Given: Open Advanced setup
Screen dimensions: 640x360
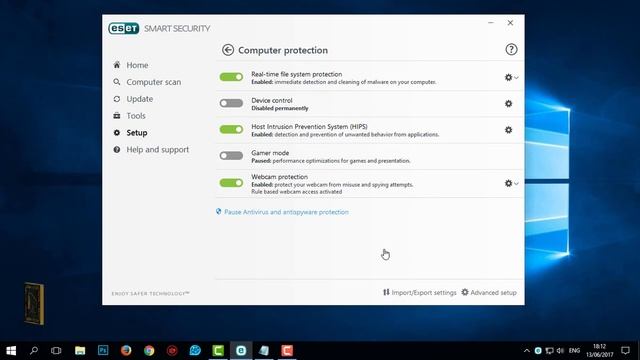Looking at the screenshot, I should click(489, 292).
